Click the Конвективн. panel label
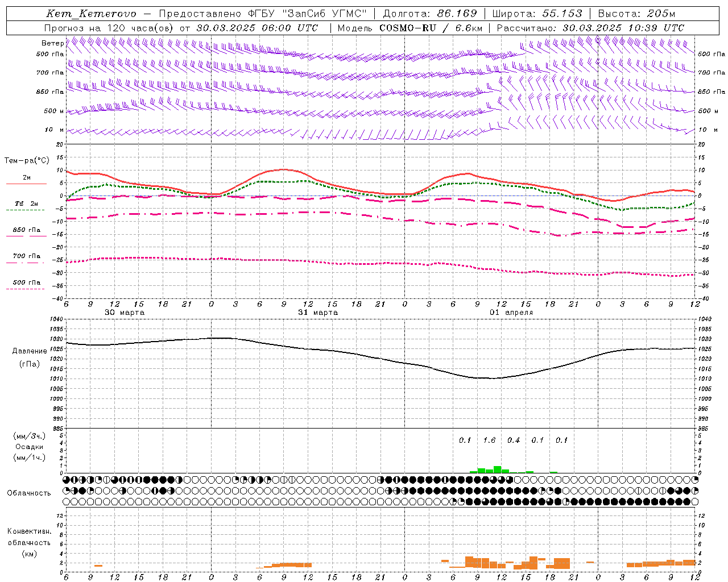Screen dimensions: 728x582 pos(29,531)
